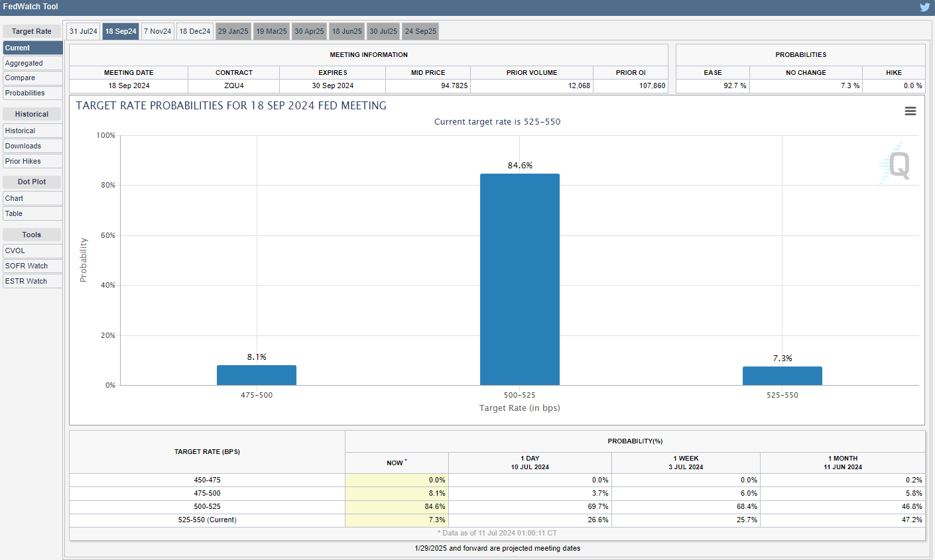The image size is (935, 560).
Task: Open the Historical link under the Historical heading
Action: (32, 131)
